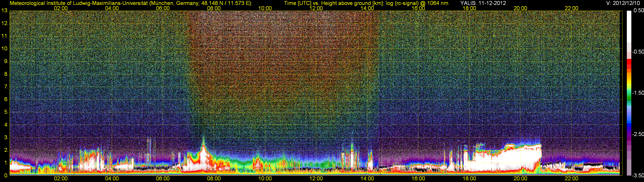Click the 16:00 tick on the top time axis

point(418,8)
